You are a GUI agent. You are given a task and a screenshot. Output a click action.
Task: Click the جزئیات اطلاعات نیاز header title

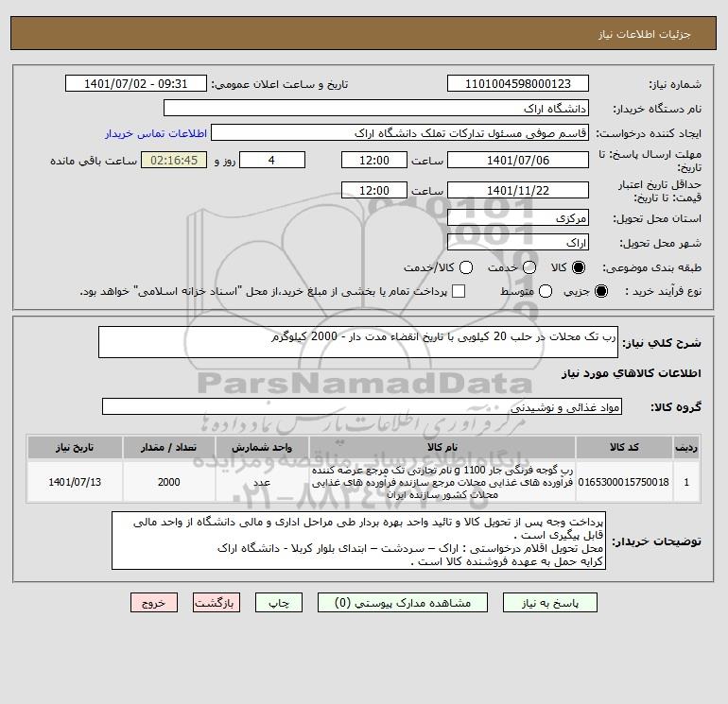645,34
